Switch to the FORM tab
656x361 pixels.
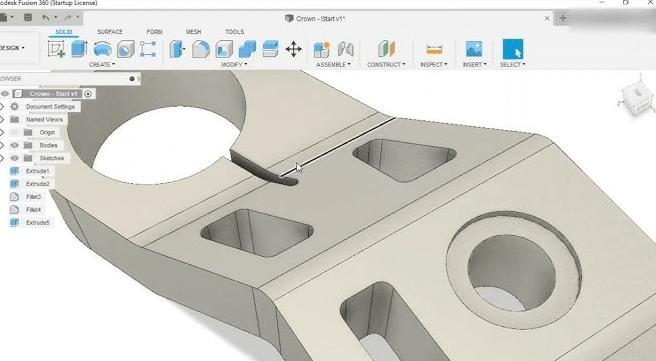154,32
